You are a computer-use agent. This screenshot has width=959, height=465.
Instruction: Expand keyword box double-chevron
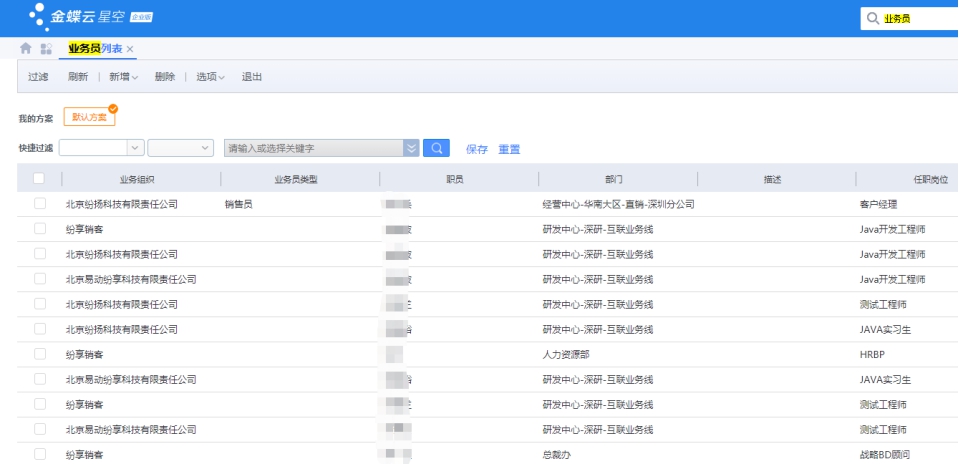point(411,148)
